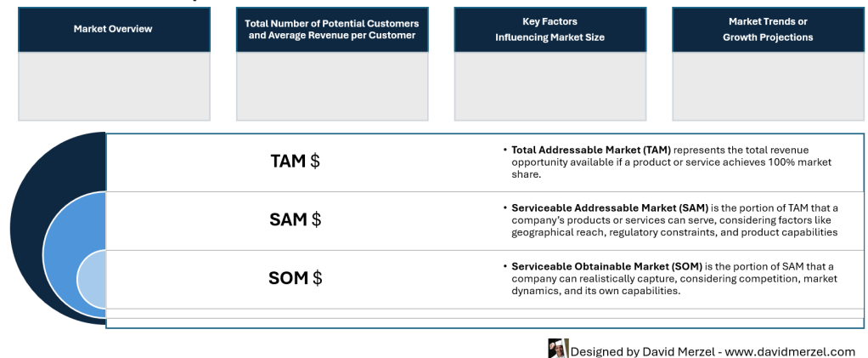The image size is (868, 358).
Task: Select the SAM $ value label
Action: click(x=295, y=220)
